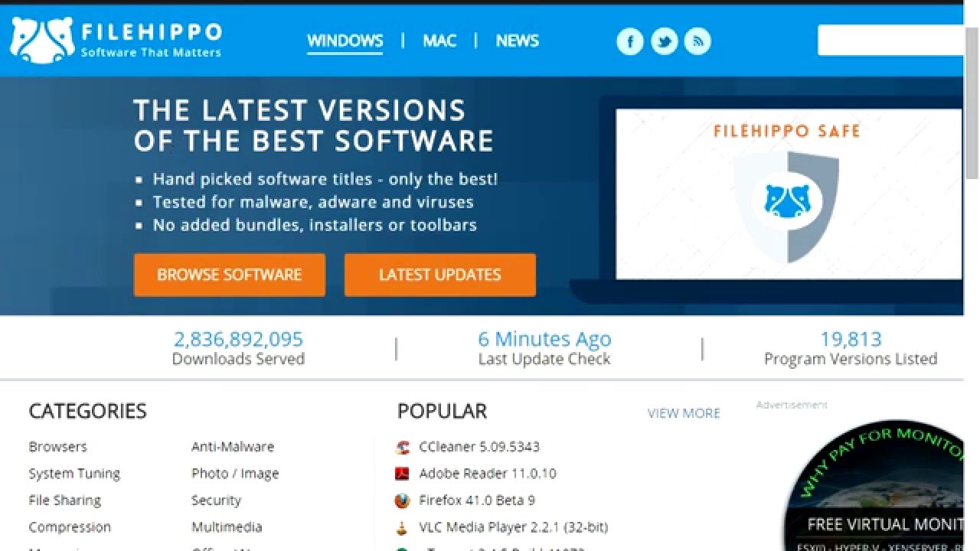Open the Twitter social icon
The width and height of the screenshot is (980, 551).
pos(664,41)
